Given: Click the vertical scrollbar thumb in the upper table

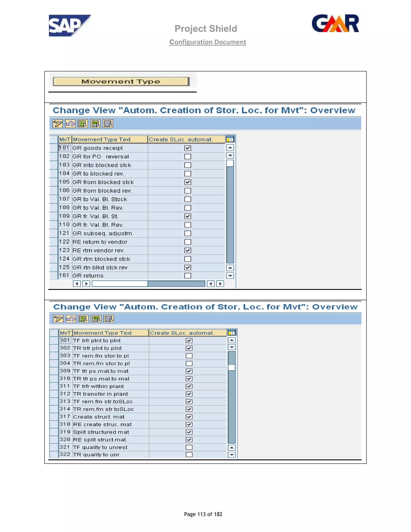Looking at the screenshot, I should coord(230,163).
